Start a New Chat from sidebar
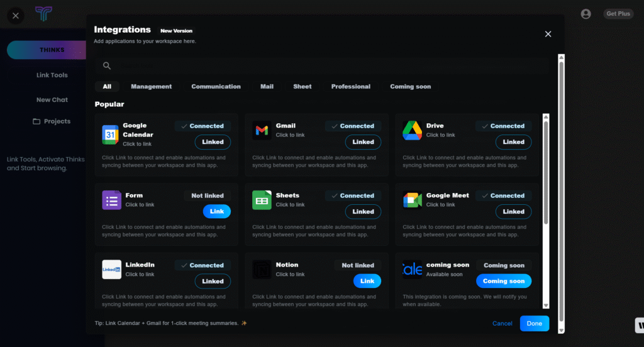The width and height of the screenshot is (644, 347). click(52, 100)
